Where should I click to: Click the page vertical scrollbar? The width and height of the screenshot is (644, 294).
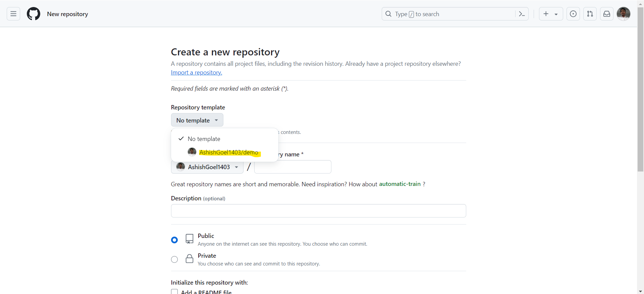click(x=640, y=101)
